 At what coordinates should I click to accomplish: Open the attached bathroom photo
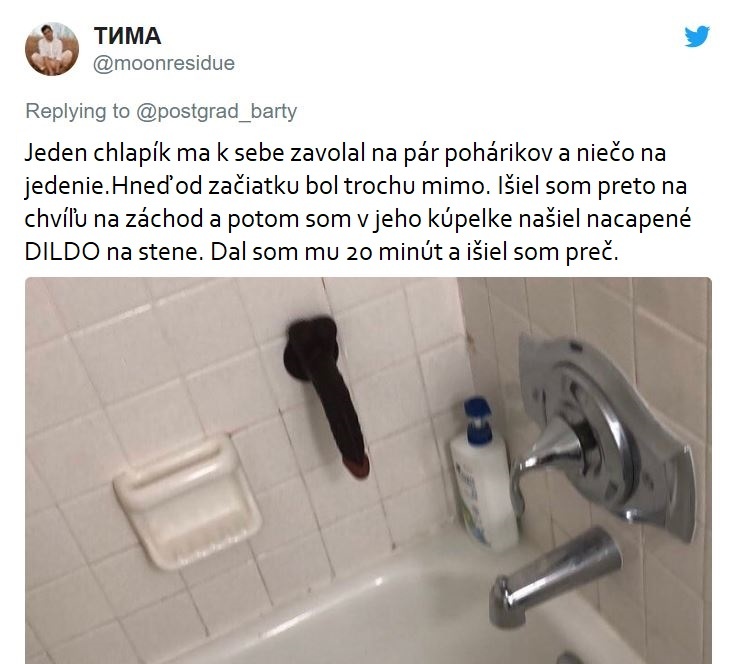click(x=368, y=470)
